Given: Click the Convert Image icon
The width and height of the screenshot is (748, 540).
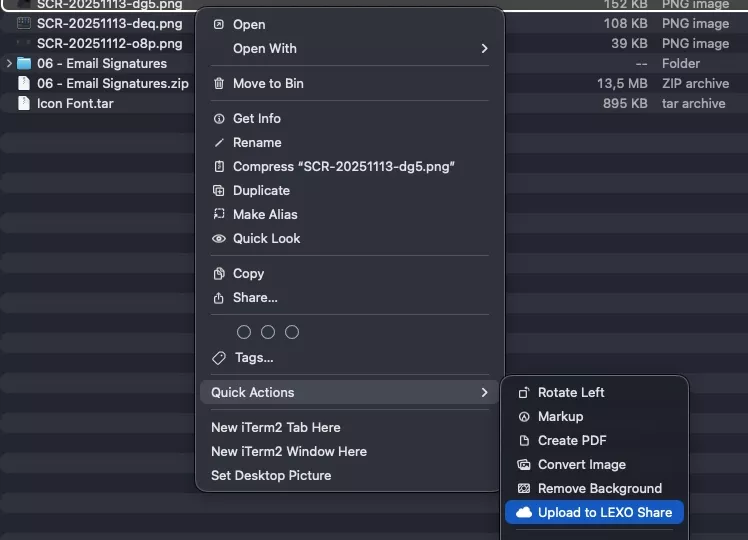Looking at the screenshot, I should pyautogui.click(x=523, y=465).
